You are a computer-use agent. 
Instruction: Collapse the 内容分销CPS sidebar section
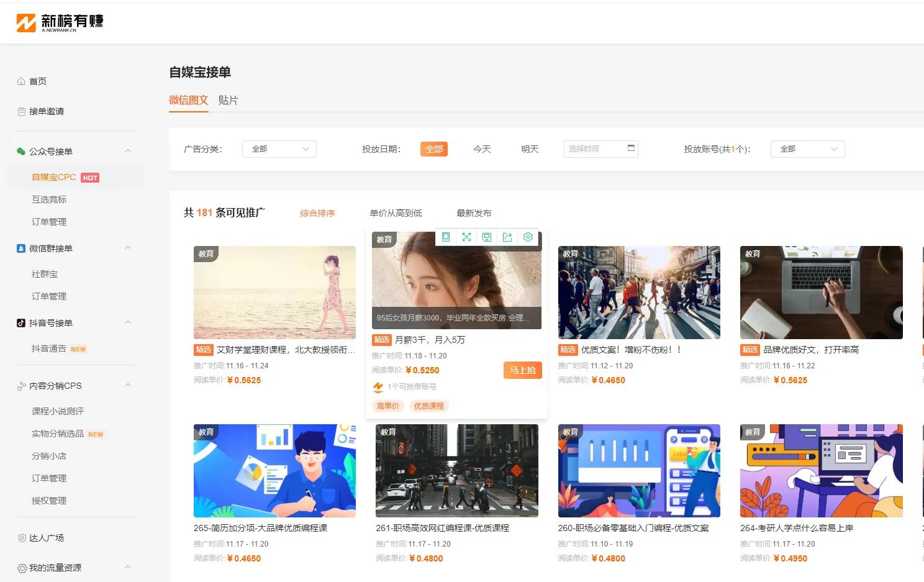click(127, 385)
